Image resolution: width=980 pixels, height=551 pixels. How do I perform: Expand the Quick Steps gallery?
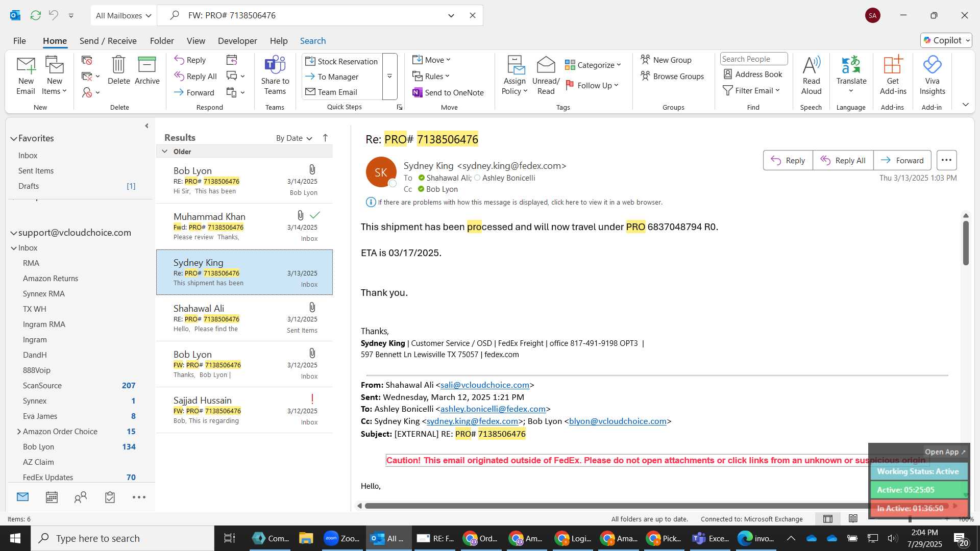tap(389, 77)
